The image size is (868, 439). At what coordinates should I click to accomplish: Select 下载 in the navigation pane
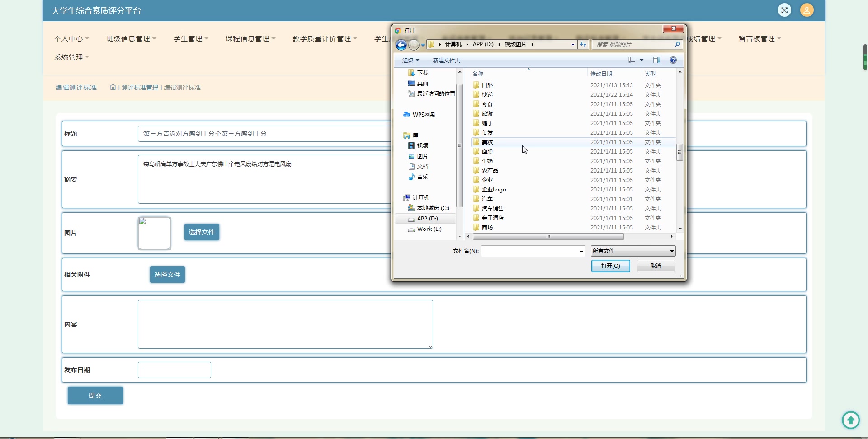tap(418, 73)
